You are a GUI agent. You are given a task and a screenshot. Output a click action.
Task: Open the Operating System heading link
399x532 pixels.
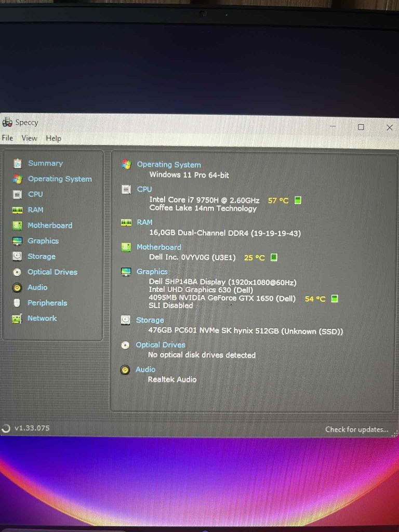coord(169,165)
